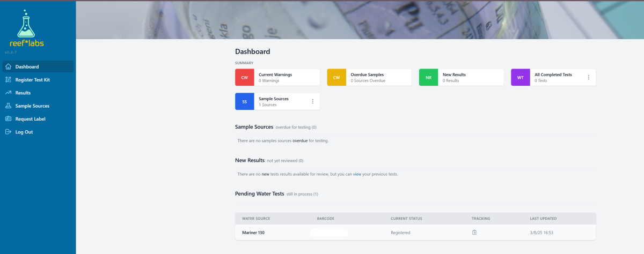Open the New Results summary card title
Viewport: 644px width, 254px height.
click(x=454, y=74)
